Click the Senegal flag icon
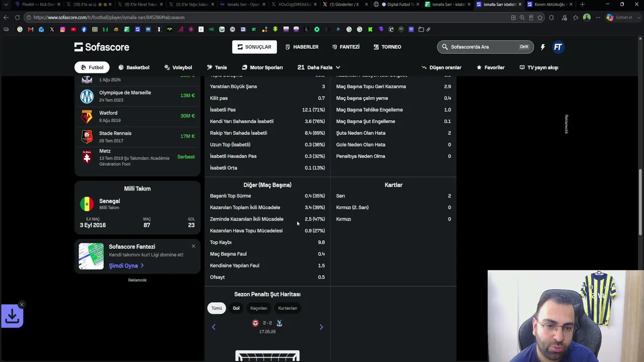The height and width of the screenshot is (362, 644). click(87, 204)
